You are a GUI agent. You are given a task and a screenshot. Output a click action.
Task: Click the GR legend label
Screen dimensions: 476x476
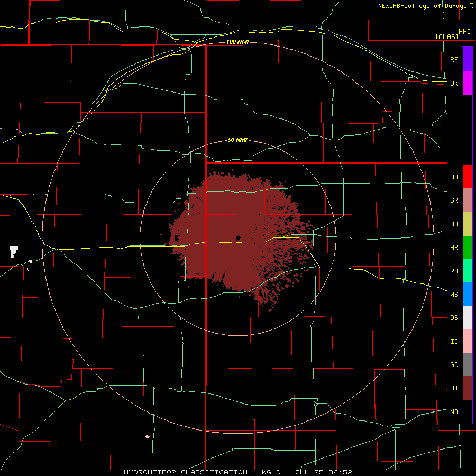coord(454,200)
